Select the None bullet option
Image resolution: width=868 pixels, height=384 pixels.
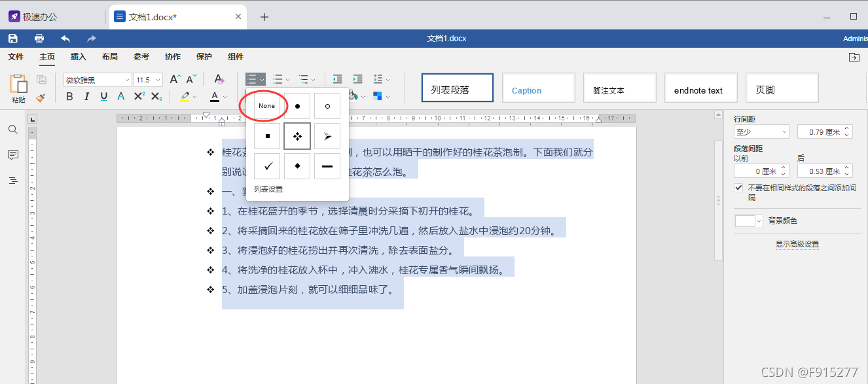coord(267,106)
